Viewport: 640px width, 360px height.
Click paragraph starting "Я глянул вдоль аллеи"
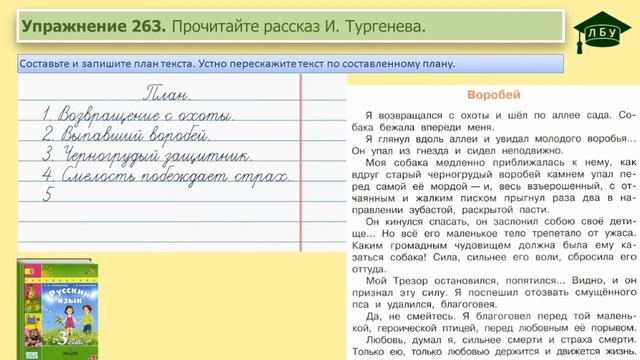coord(494,145)
